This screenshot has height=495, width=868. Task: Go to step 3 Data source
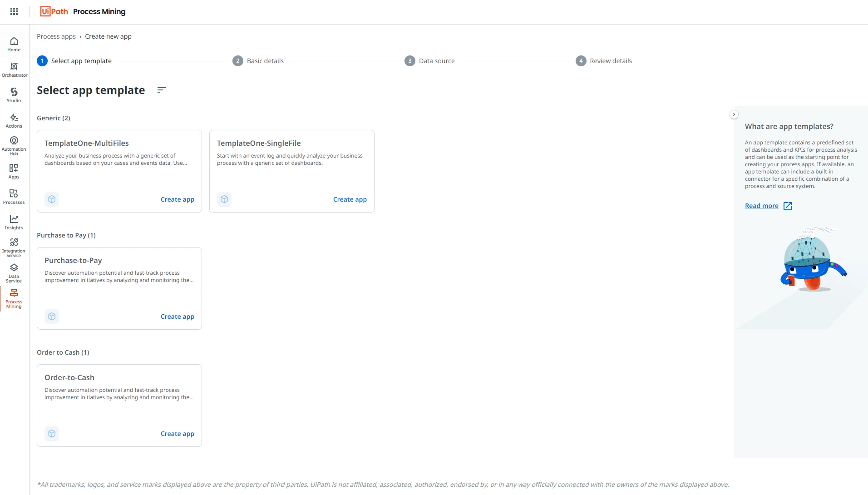pyautogui.click(x=430, y=61)
